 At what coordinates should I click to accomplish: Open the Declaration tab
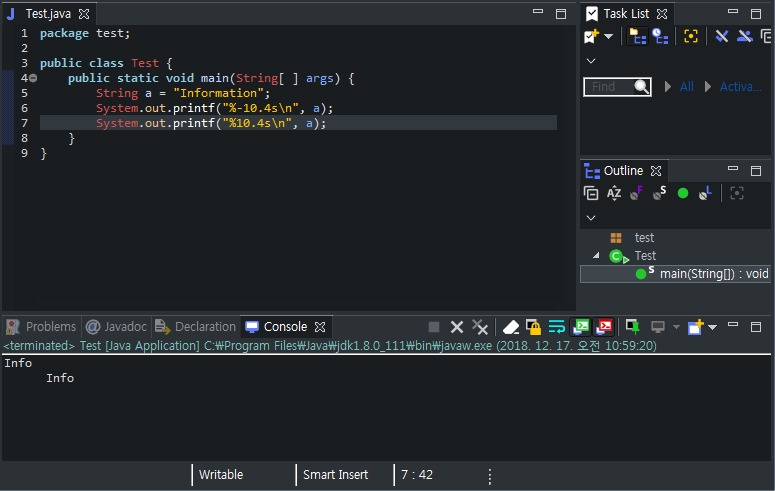pyautogui.click(x=205, y=327)
